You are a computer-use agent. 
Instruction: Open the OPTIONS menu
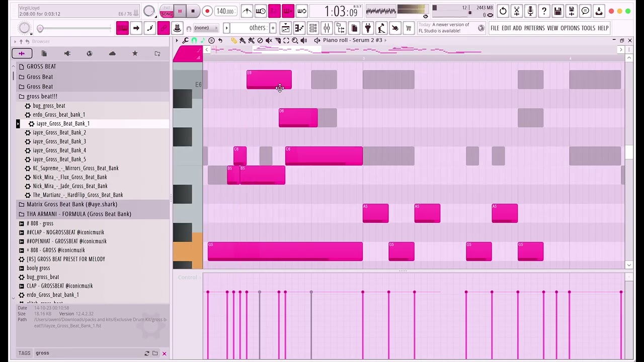click(570, 28)
